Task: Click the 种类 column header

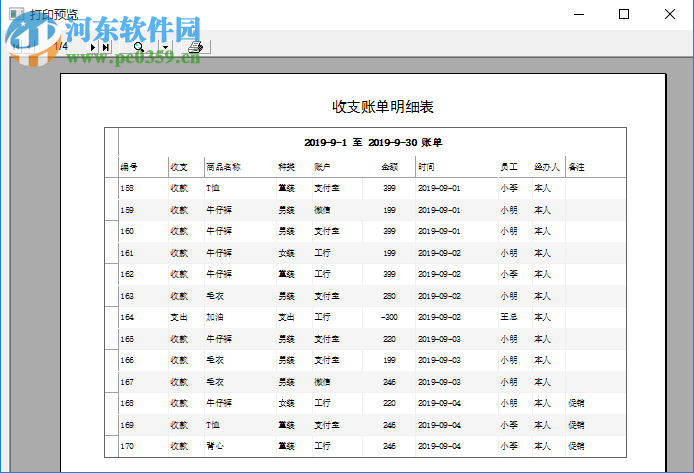Action: pyautogui.click(x=286, y=167)
